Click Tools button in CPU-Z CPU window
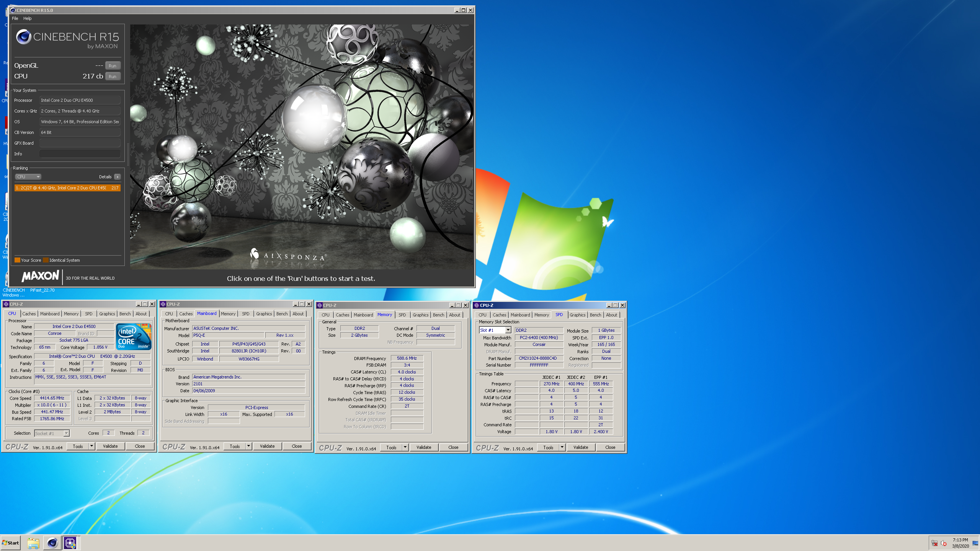This screenshot has height=551, width=980. pos(78,446)
